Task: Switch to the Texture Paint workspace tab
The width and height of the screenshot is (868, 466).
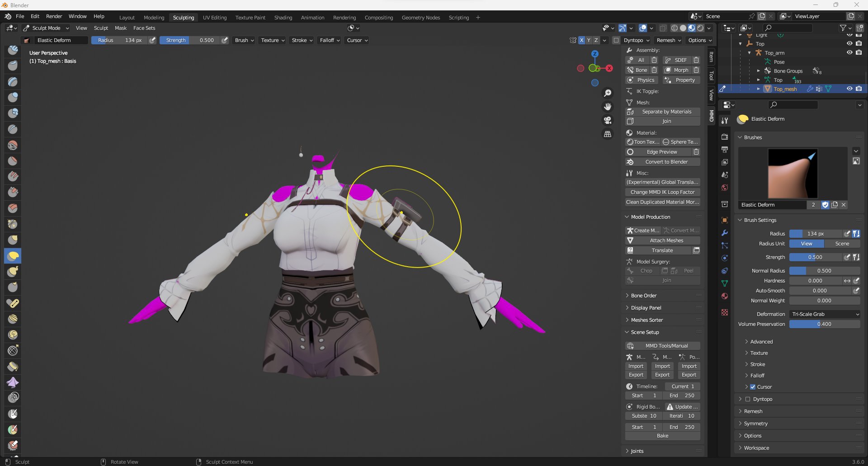Action: (x=250, y=17)
